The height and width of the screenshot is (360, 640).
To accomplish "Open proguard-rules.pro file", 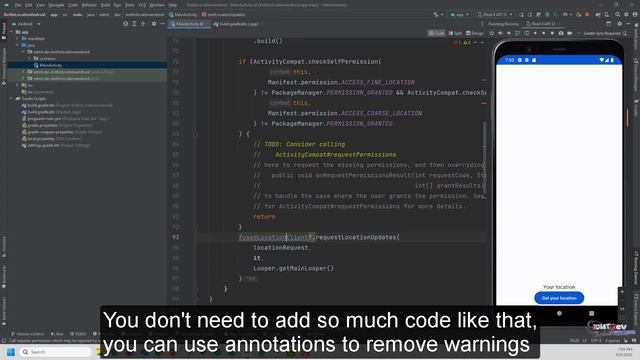I will click(x=44, y=119).
